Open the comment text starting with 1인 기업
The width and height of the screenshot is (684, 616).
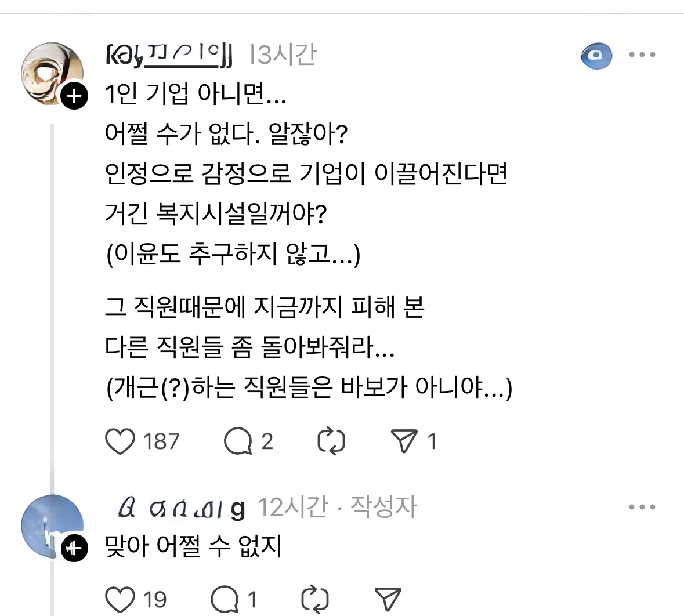pyautogui.click(x=195, y=94)
